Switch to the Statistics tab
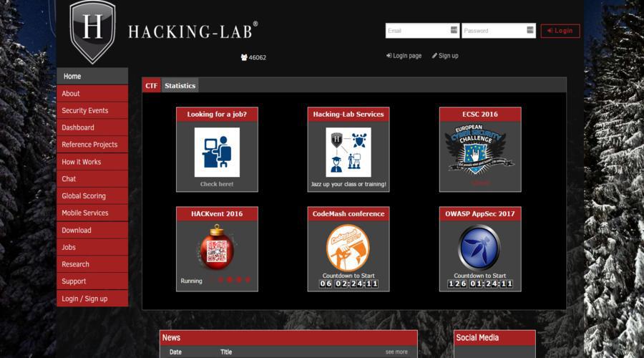Viewport: 644px width, 358px height. click(x=180, y=85)
